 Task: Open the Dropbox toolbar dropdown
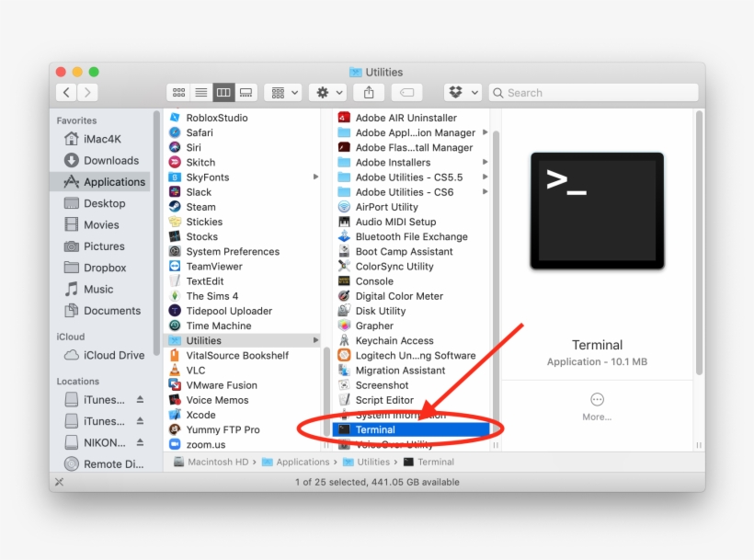tap(463, 92)
